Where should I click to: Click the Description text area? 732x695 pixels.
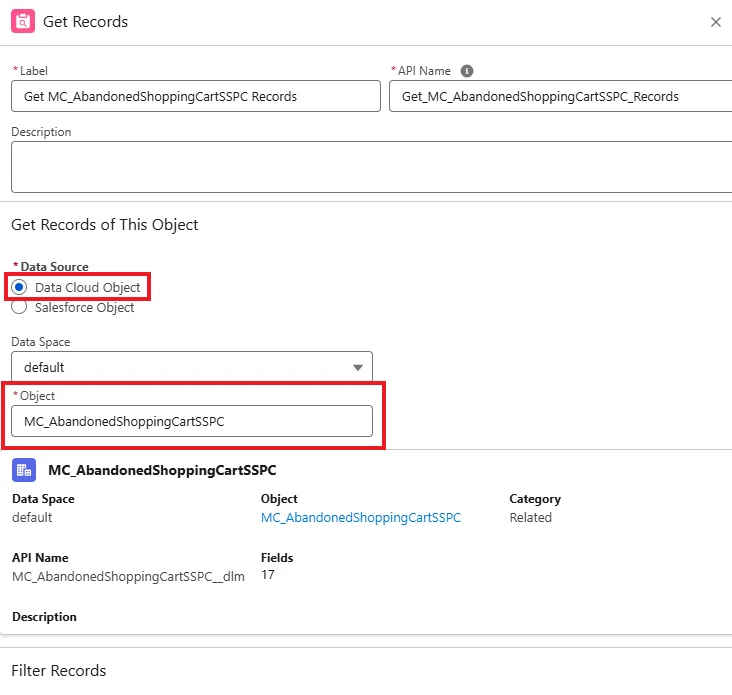(372, 167)
